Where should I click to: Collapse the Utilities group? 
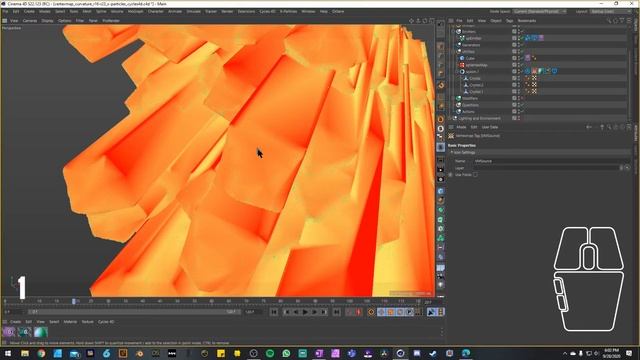tap(453, 51)
